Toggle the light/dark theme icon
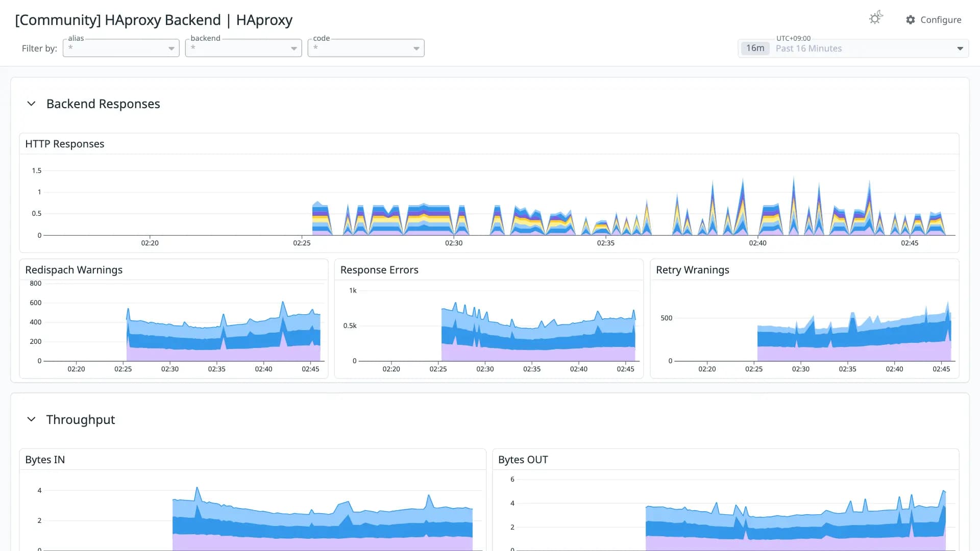The width and height of the screenshot is (980, 551). click(x=876, y=18)
